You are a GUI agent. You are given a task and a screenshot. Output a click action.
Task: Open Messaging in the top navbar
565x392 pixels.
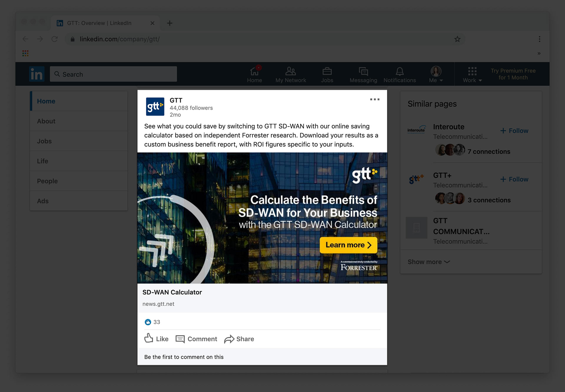click(x=363, y=75)
